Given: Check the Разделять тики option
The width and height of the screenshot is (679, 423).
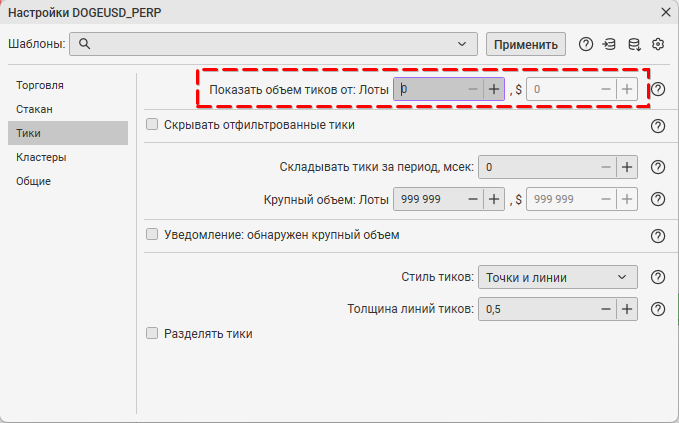Looking at the screenshot, I should pos(153,333).
